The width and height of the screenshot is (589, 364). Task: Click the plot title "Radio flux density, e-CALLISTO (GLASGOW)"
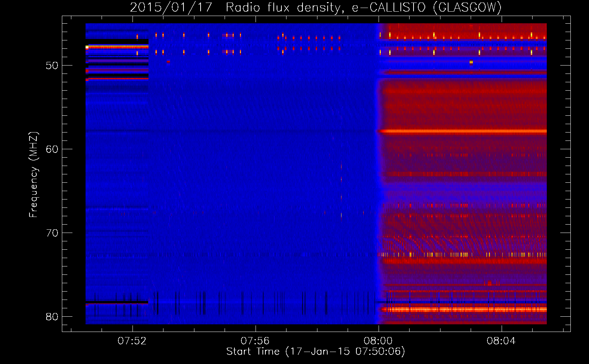[x=364, y=8]
